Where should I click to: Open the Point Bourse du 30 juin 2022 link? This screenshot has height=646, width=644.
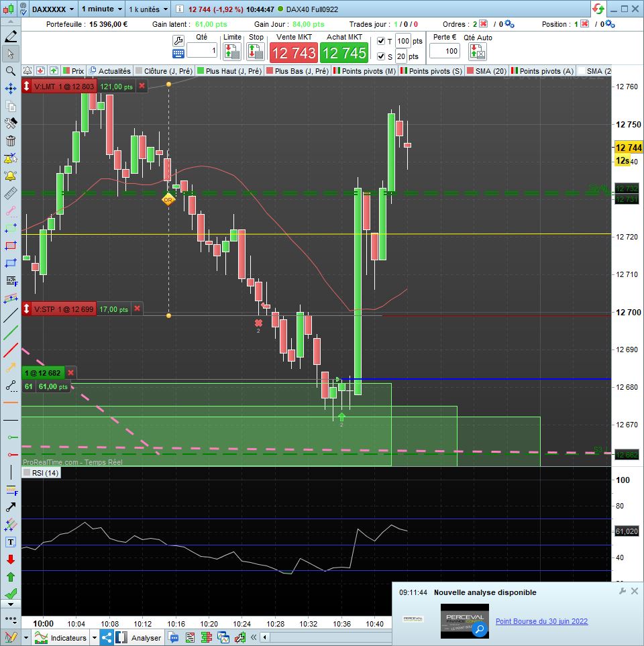point(541,621)
